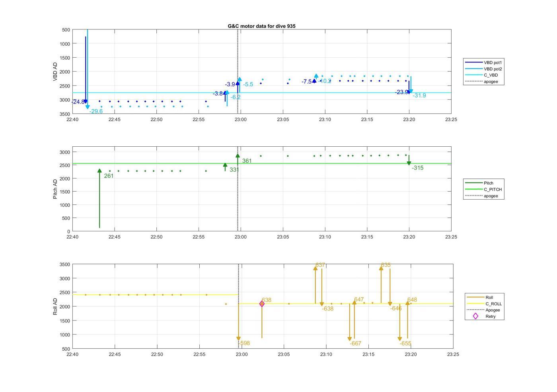This screenshot has width=557, height=392.
Task: Click the '-10.2' VBD annotation
Action: click(325, 81)
